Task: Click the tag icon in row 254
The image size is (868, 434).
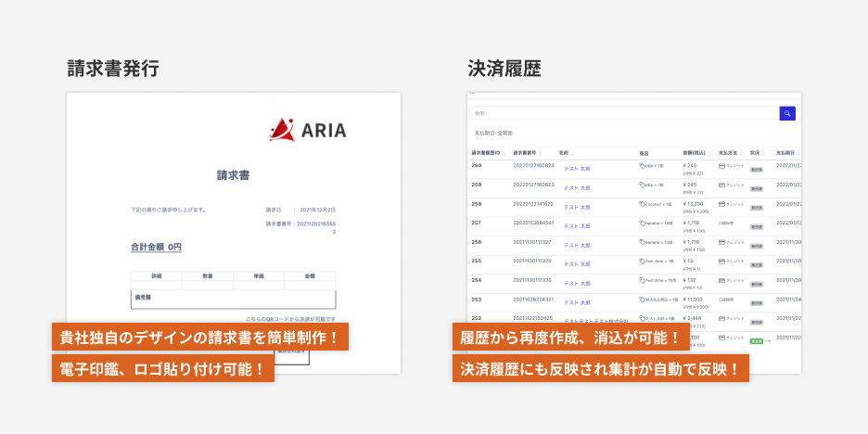Action: coord(642,280)
